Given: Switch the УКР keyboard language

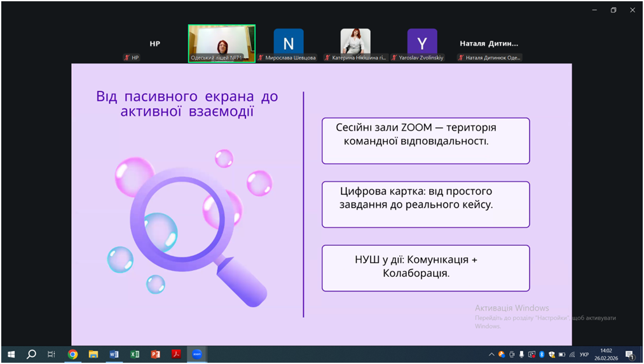Looking at the screenshot, I should (584, 354).
